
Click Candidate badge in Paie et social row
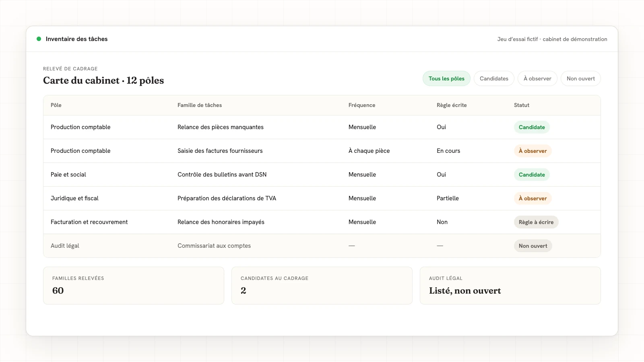pyautogui.click(x=532, y=175)
